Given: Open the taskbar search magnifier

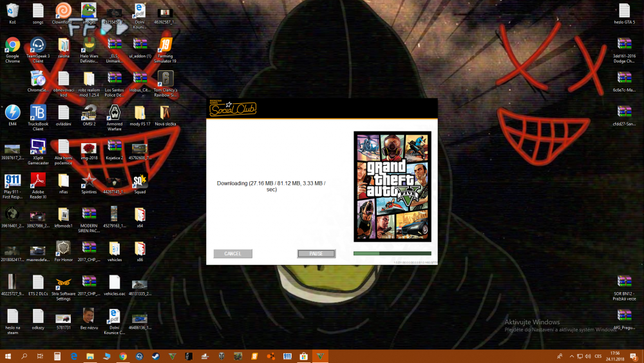Looking at the screenshot, I should [24, 356].
